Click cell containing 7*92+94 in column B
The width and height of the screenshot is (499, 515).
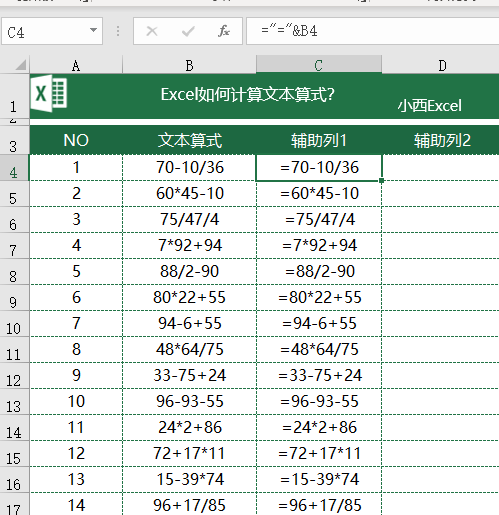tap(189, 246)
